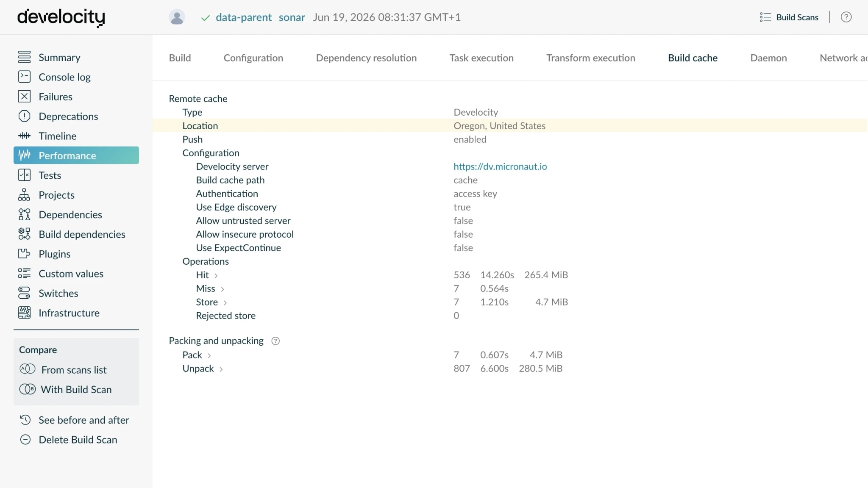
Task: Expand the Pack row
Action: pos(209,355)
